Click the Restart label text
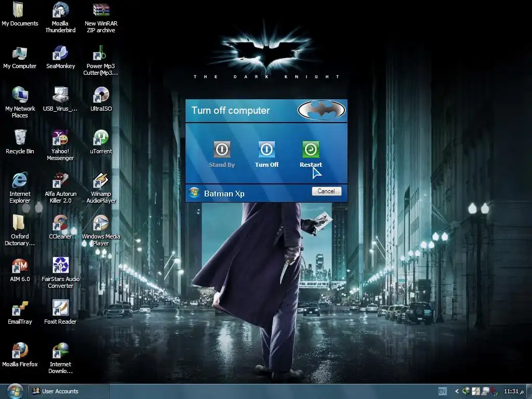This screenshot has width=532, height=399. [x=311, y=165]
